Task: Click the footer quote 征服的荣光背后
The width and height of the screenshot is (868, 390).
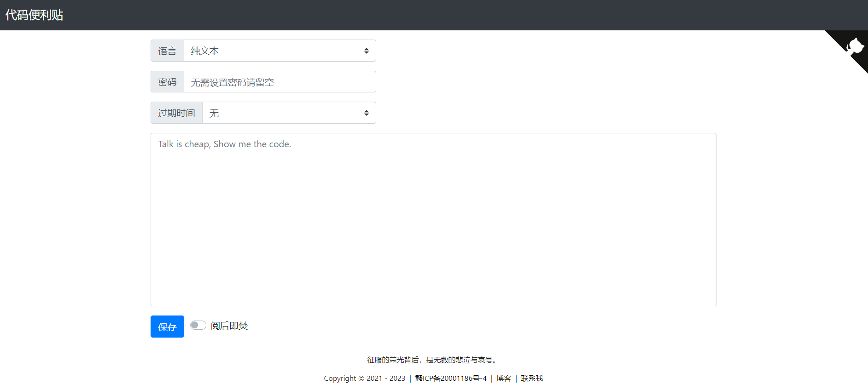Action: [433, 360]
